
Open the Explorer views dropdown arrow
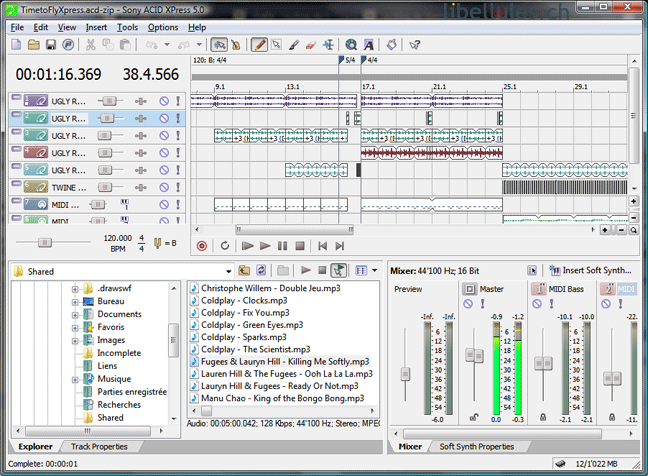click(x=374, y=271)
